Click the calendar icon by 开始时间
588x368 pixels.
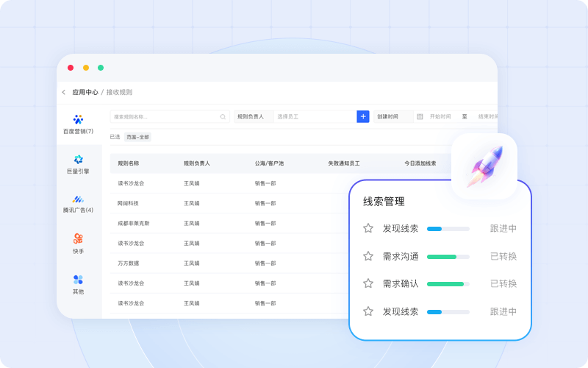coord(420,116)
